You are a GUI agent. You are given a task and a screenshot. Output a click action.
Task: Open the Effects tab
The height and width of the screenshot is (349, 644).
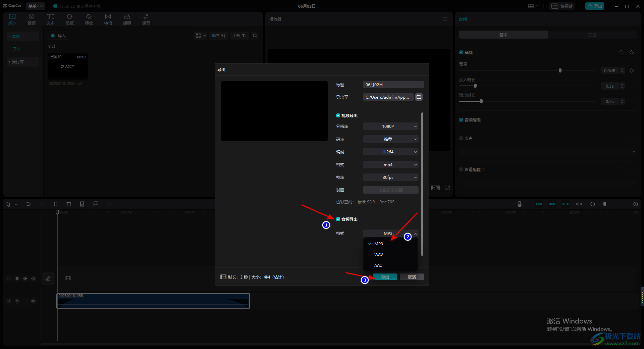click(x=89, y=19)
